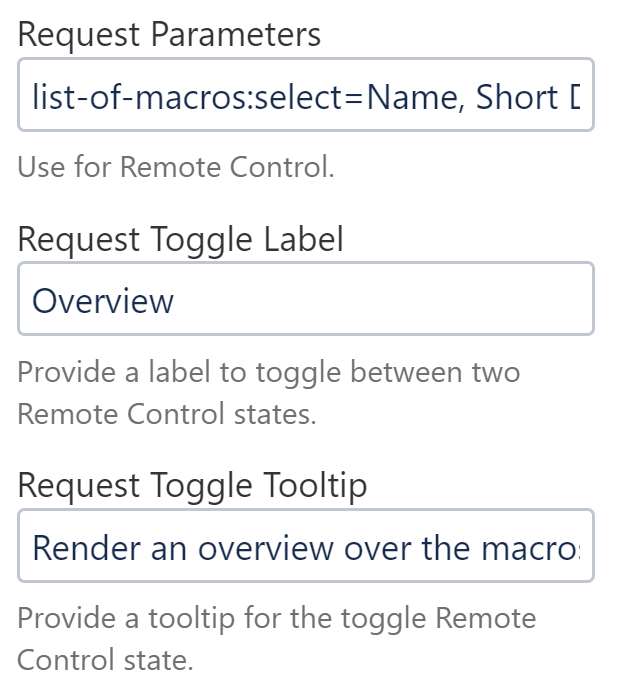Click the "Request Toggle Tooltip" heading
This screenshot has width=619, height=699.
192,485
